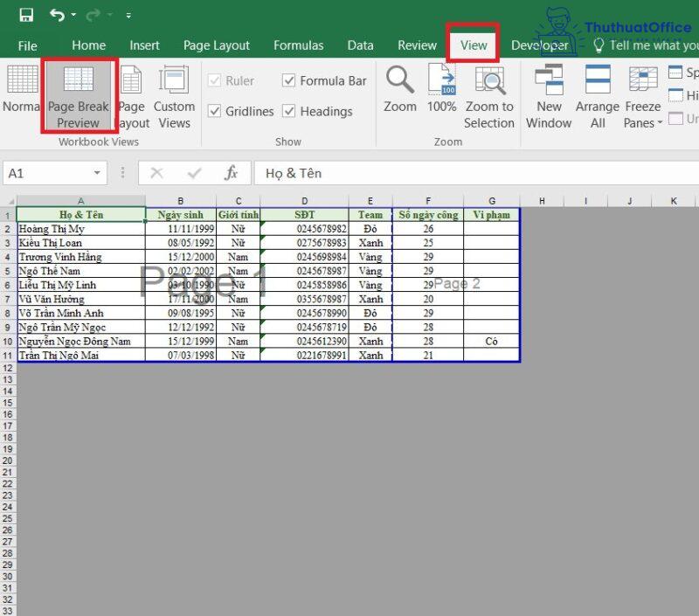Disable the Headings checkbox
Screen dimensions: 699x616
coord(289,111)
